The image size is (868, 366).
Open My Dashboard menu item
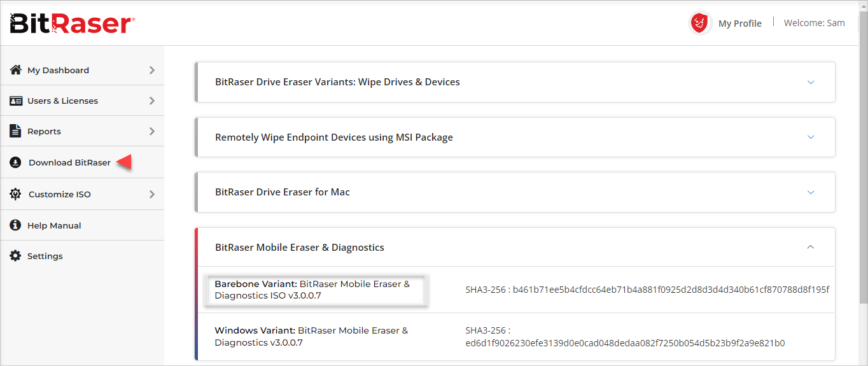click(82, 70)
